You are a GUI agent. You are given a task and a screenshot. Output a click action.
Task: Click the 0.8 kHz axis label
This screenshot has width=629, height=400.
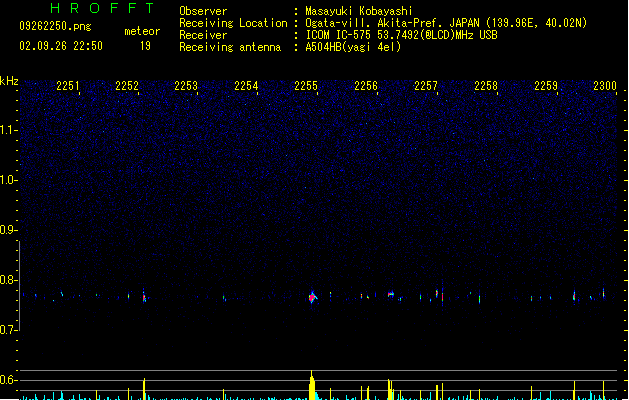pos(8,280)
